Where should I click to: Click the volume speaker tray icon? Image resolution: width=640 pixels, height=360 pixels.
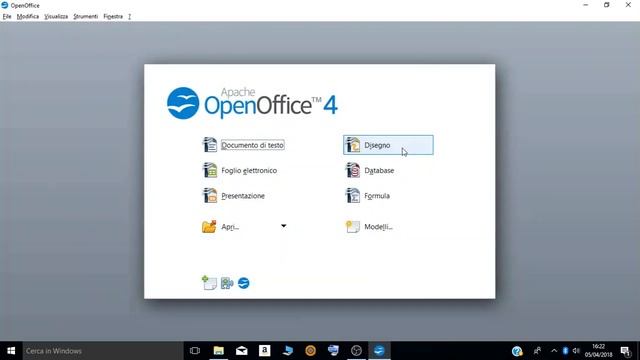tap(576, 351)
